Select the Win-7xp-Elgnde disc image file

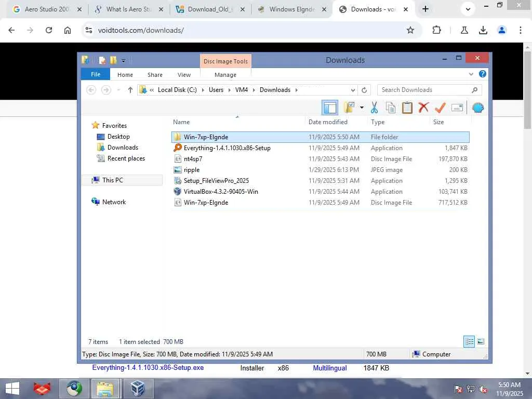(x=320, y=203)
